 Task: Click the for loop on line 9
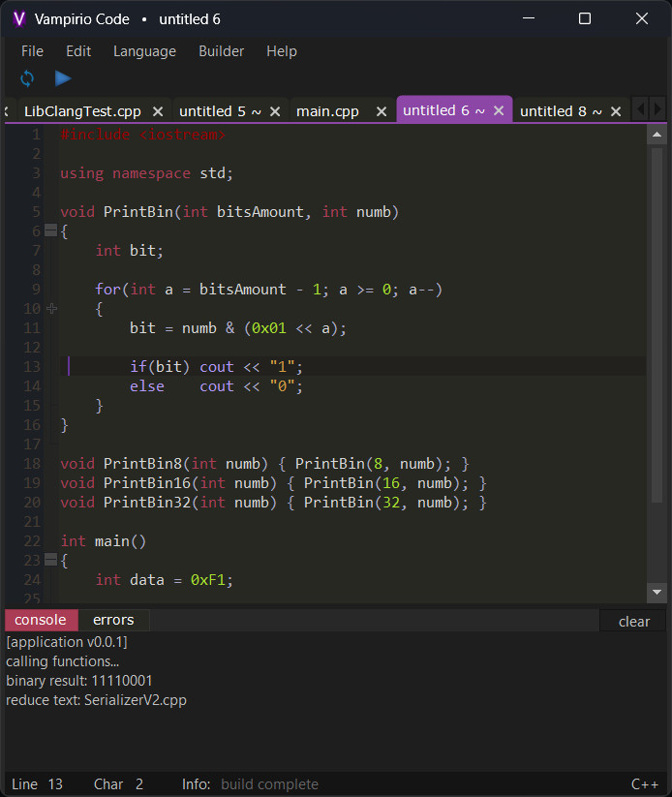[x=268, y=290]
